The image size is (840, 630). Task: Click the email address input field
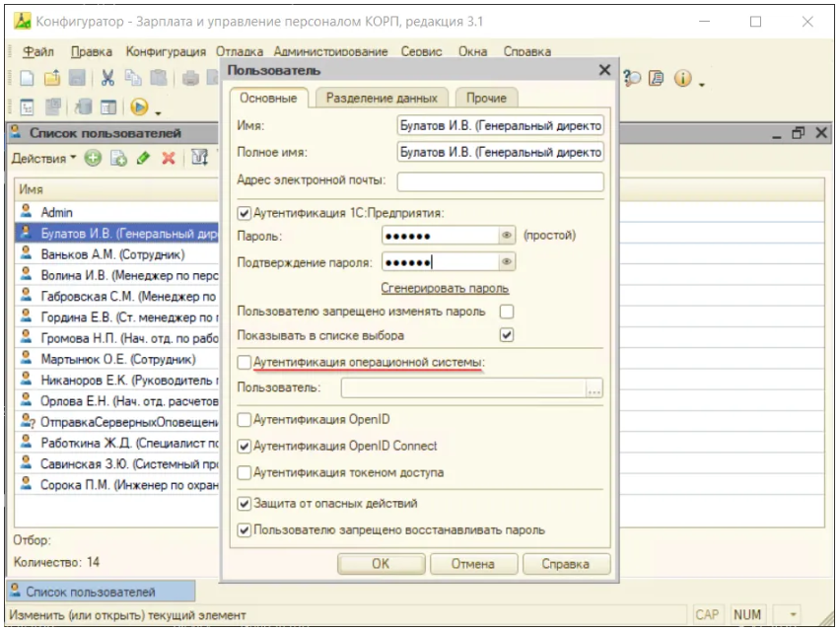point(499,180)
